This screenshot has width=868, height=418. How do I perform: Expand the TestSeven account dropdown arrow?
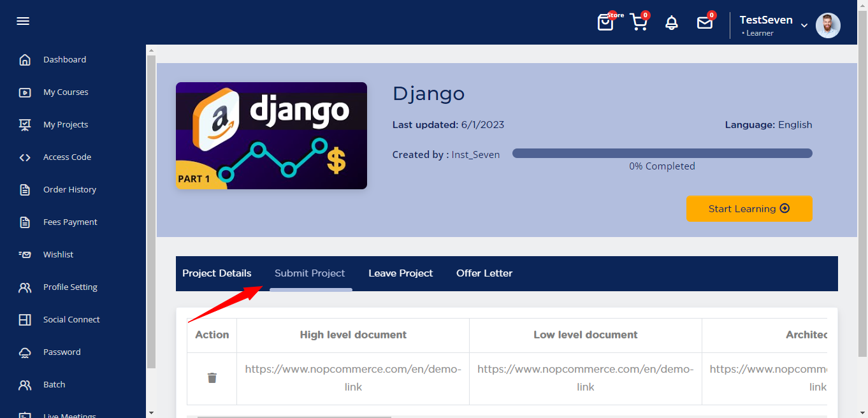pyautogui.click(x=804, y=25)
